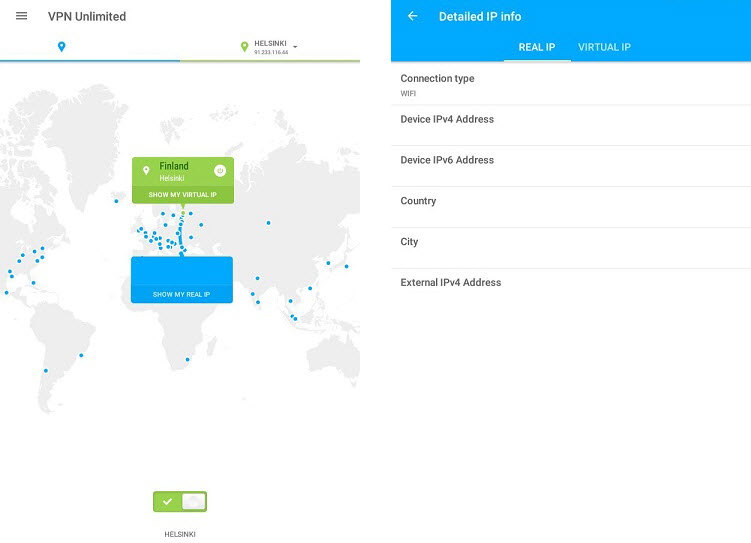Select the Connection type row
The width and height of the screenshot is (751, 543).
point(571,84)
